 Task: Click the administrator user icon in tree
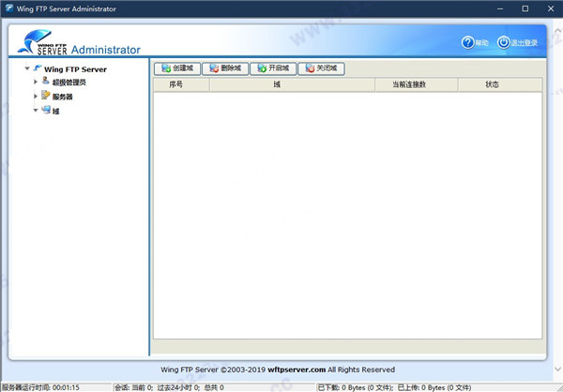click(x=46, y=81)
